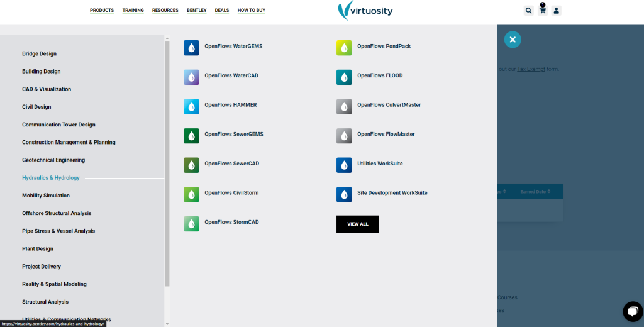The width and height of the screenshot is (644, 327).
Task: Open the shopping cart icon
Action: (x=543, y=11)
